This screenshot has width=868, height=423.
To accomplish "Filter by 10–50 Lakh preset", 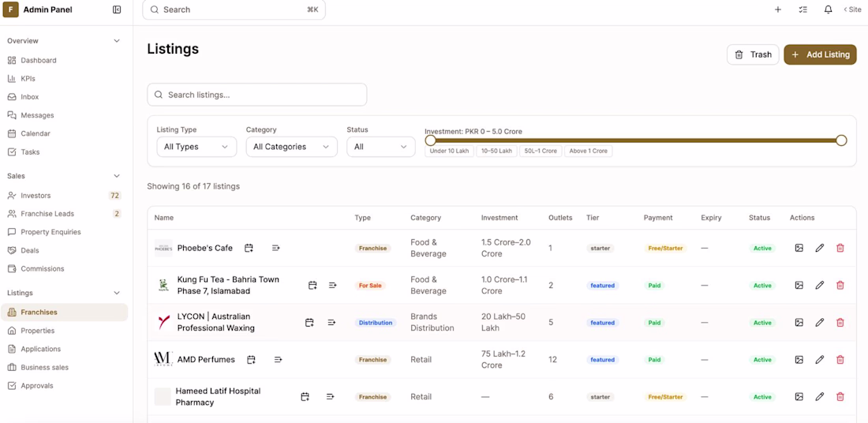I will [496, 151].
